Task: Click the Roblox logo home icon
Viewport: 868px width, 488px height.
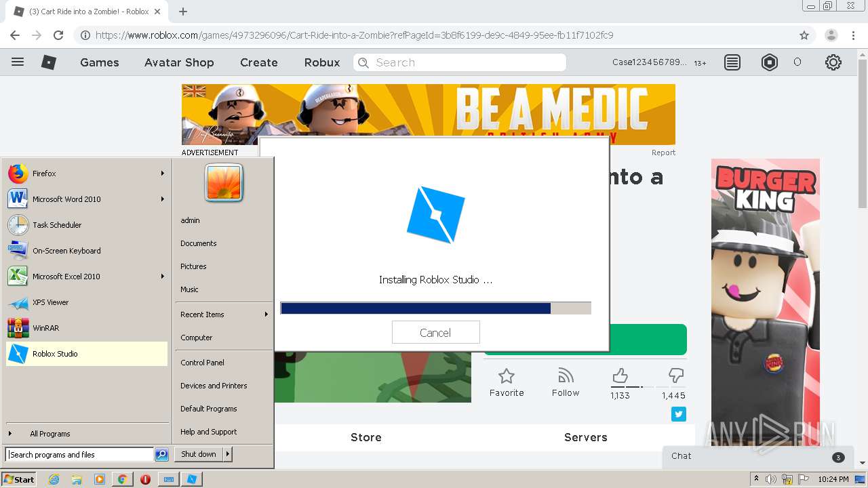Action: point(49,62)
